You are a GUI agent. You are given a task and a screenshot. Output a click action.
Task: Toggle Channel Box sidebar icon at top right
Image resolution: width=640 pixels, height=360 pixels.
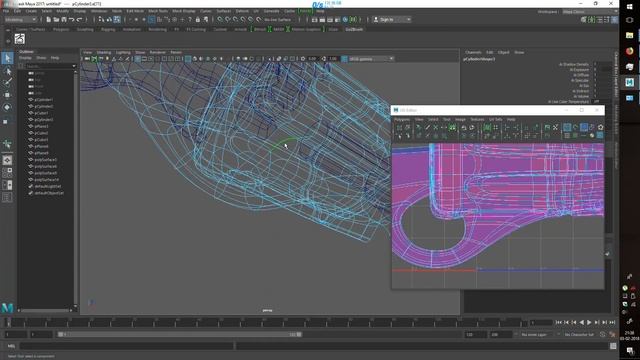point(614,19)
